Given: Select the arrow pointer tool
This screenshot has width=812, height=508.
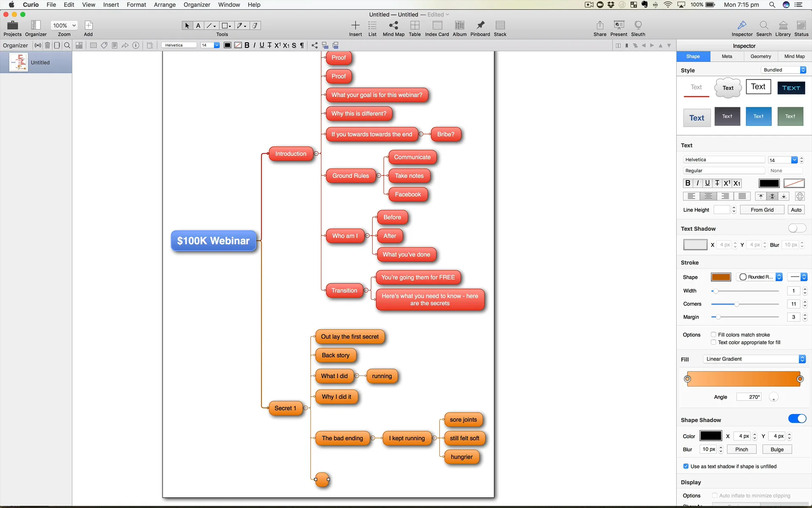Looking at the screenshot, I should pos(187,26).
